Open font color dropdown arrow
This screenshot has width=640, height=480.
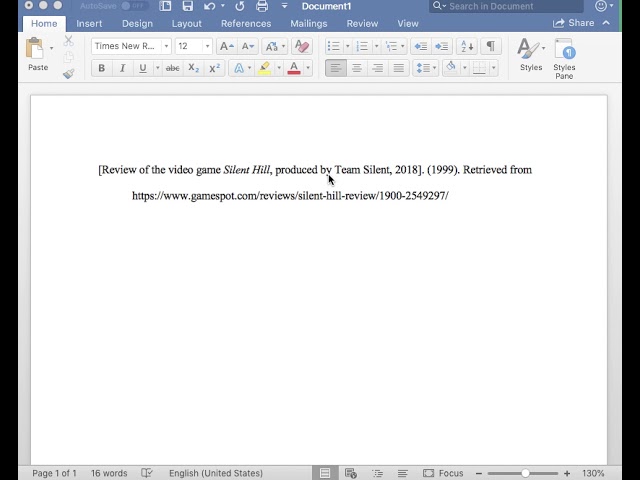click(308, 68)
